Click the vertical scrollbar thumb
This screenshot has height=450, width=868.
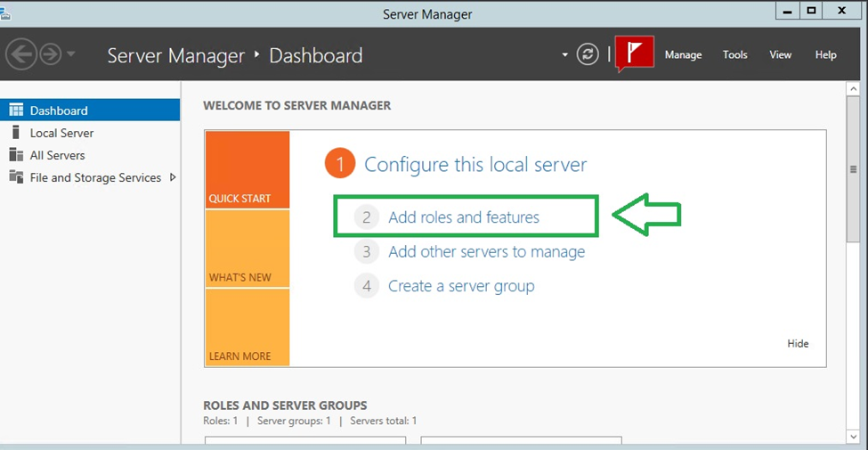[x=853, y=169]
